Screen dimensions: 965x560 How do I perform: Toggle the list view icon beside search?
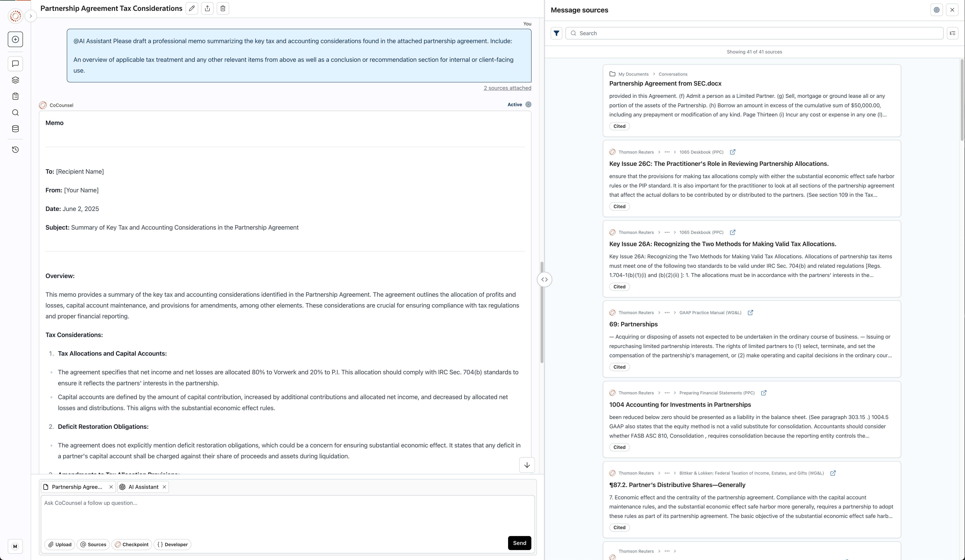point(952,33)
